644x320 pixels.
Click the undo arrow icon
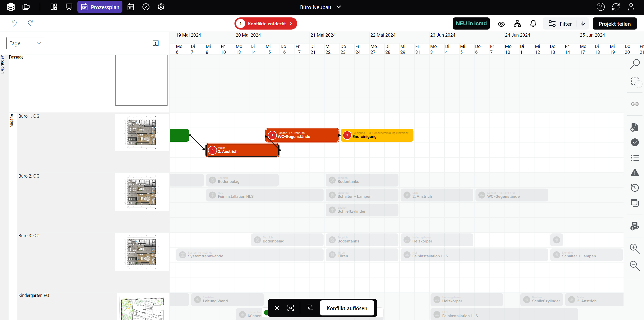coord(14,23)
